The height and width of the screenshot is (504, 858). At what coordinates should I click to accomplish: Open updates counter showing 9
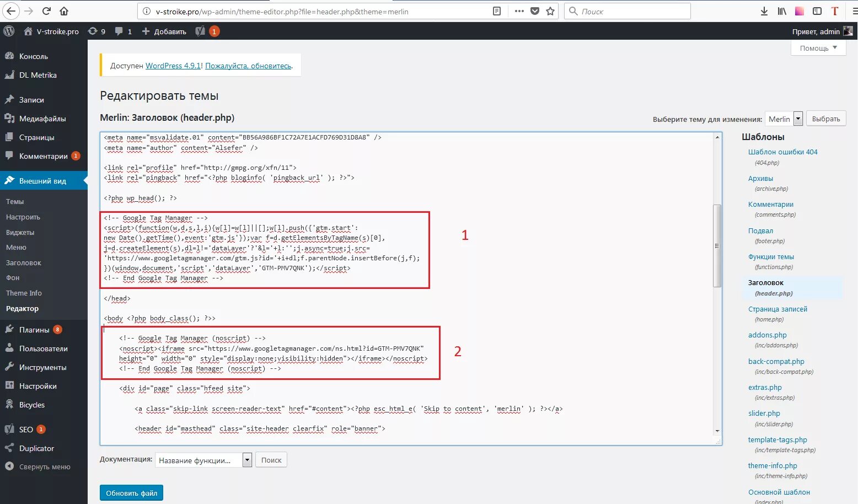[x=96, y=31]
